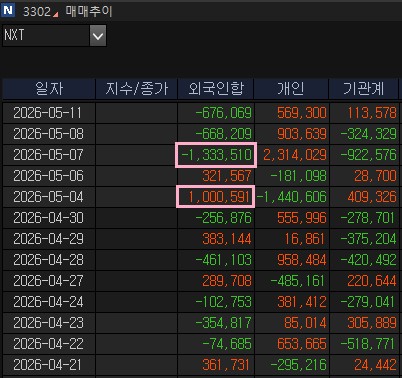Click individual value 903,639
The width and height of the screenshot is (402, 378).
(302, 134)
